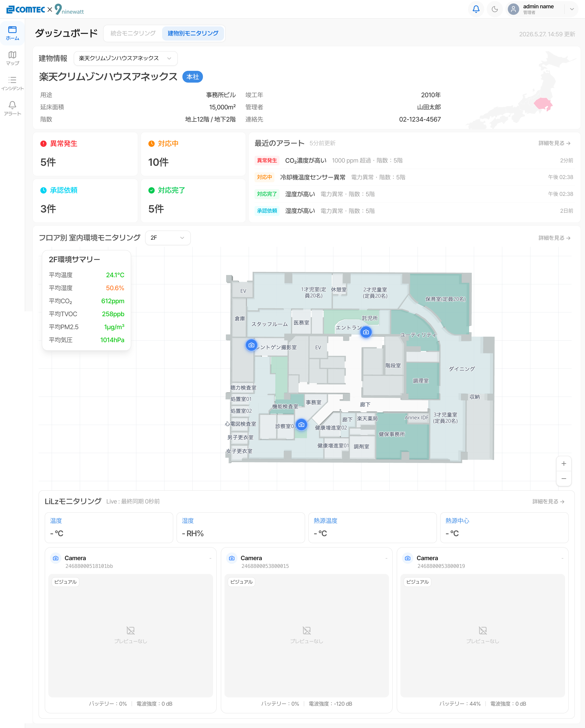Go to ホーム in the sidebar

coord(13,33)
